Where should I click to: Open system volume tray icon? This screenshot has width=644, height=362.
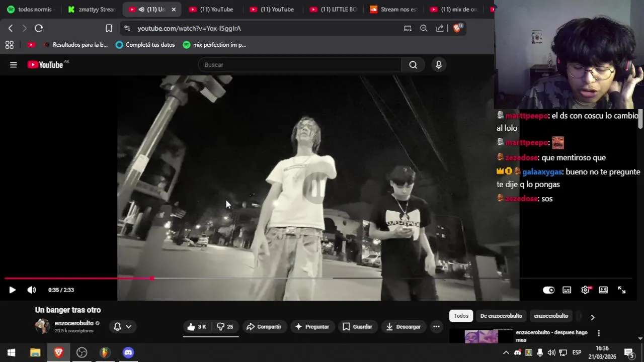pos(551,352)
